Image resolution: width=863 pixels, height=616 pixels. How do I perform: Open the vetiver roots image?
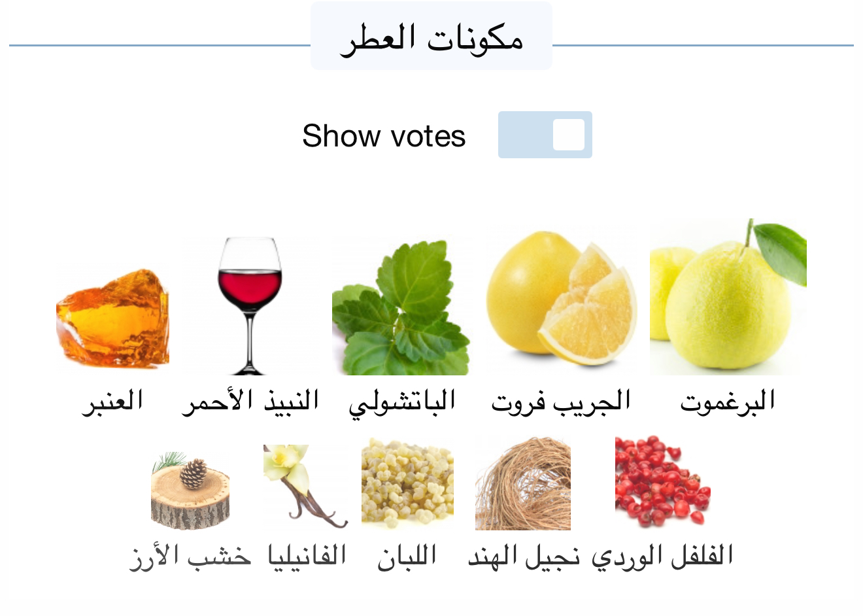click(522, 484)
